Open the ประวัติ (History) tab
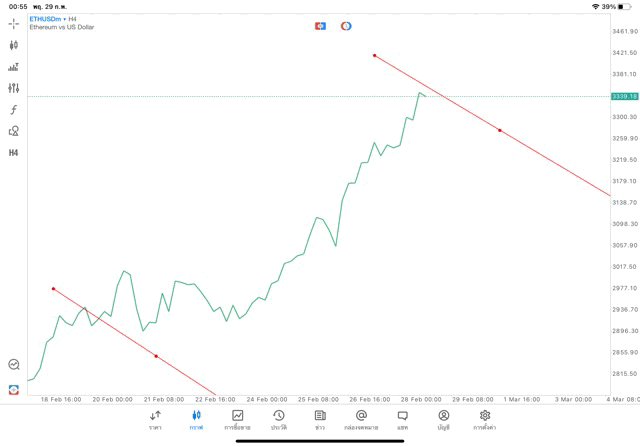This screenshot has width=640, height=447. tap(278, 420)
